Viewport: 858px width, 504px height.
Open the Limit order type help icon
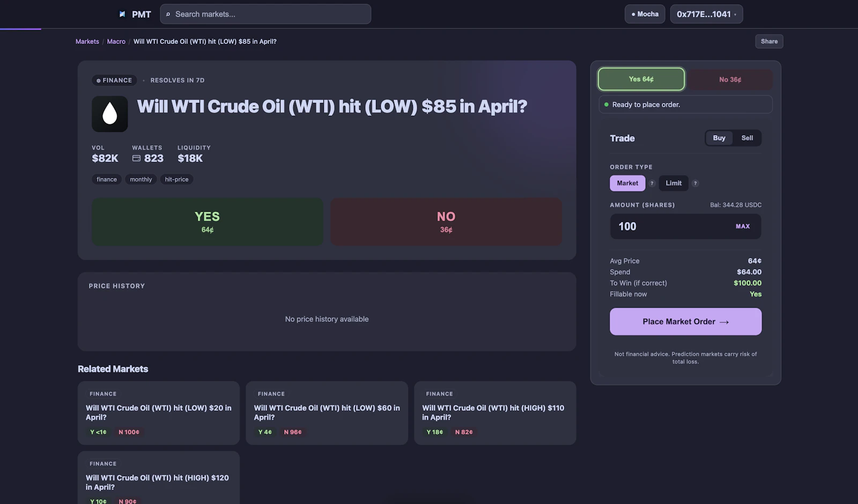(695, 183)
